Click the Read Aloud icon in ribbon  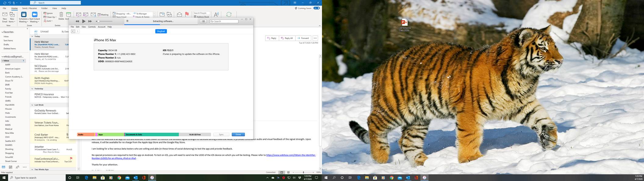pyautogui.click(x=216, y=15)
